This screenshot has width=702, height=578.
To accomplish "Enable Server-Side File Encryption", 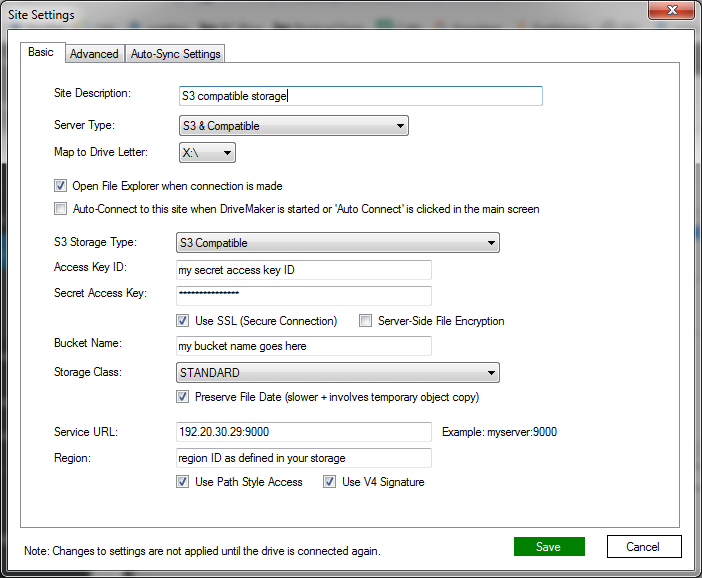I will (x=366, y=321).
